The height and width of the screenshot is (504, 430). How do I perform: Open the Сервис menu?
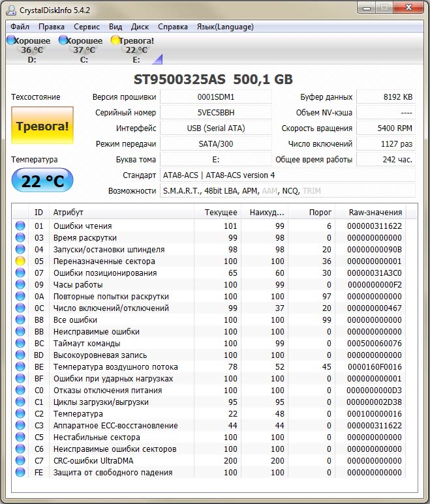(x=87, y=27)
